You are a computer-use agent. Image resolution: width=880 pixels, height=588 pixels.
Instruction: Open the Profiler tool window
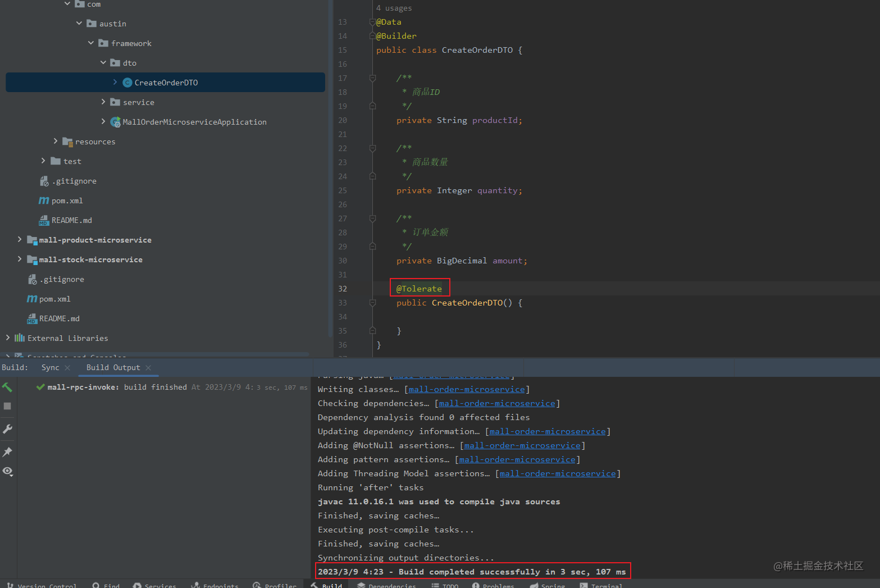coord(275,585)
